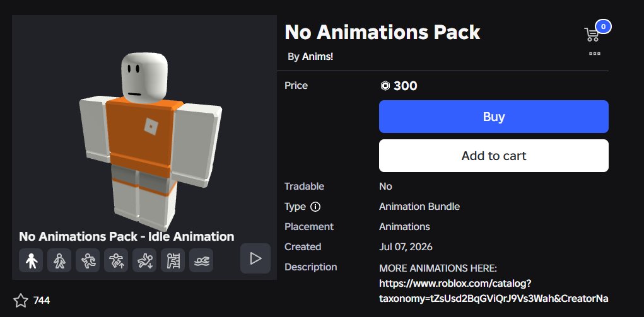This screenshot has width=644, height=317.
Task: Select the Idle animation icon
Action: pyautogui.click(x=31, y=260)
